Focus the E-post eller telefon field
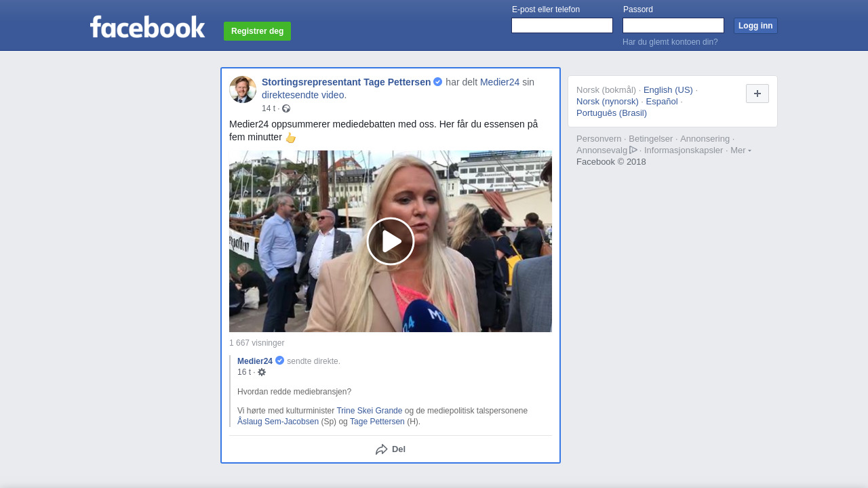 point(562,26)
